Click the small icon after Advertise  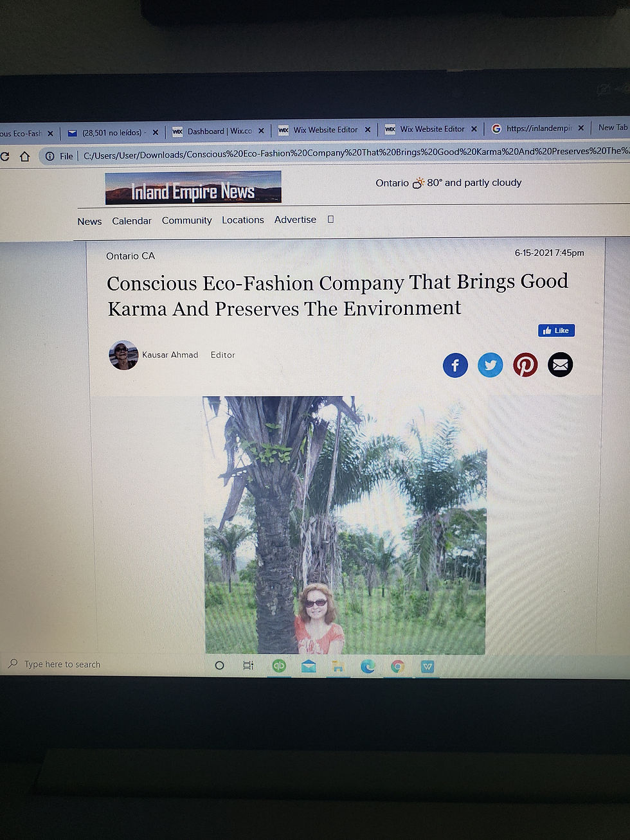tap(331, 219)
